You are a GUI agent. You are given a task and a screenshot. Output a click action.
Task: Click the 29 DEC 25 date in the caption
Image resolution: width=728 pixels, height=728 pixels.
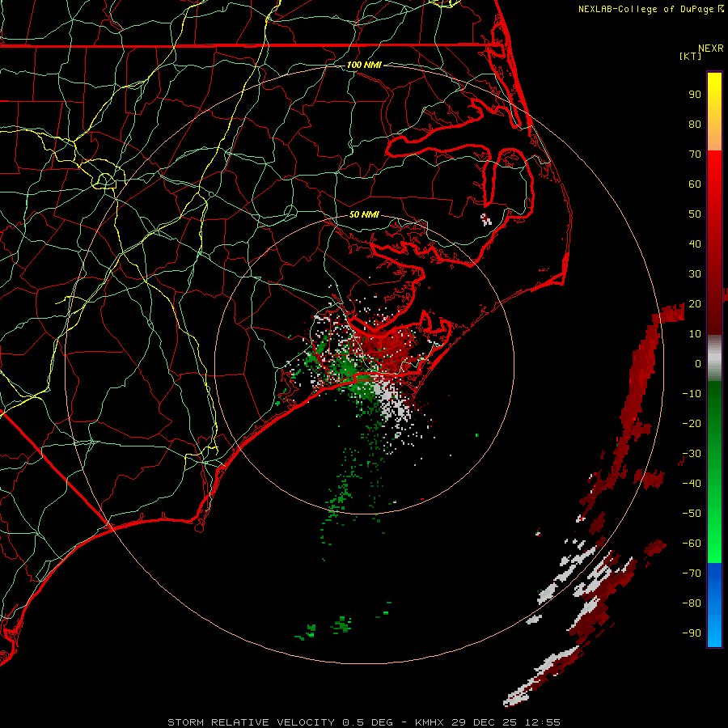point(485,722)
